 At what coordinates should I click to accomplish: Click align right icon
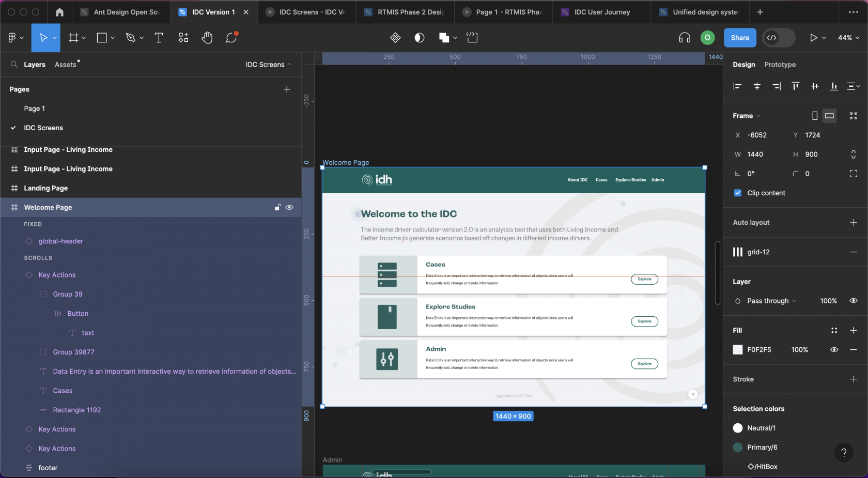[777, 86]
